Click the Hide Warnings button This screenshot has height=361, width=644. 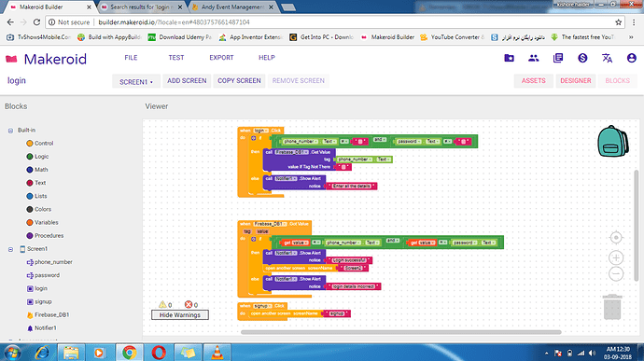180,315
